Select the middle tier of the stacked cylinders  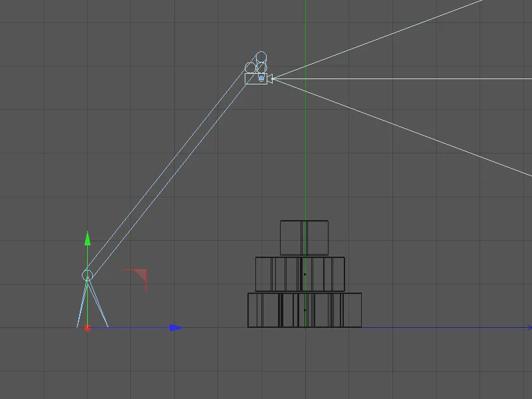[x=300, y=274]
